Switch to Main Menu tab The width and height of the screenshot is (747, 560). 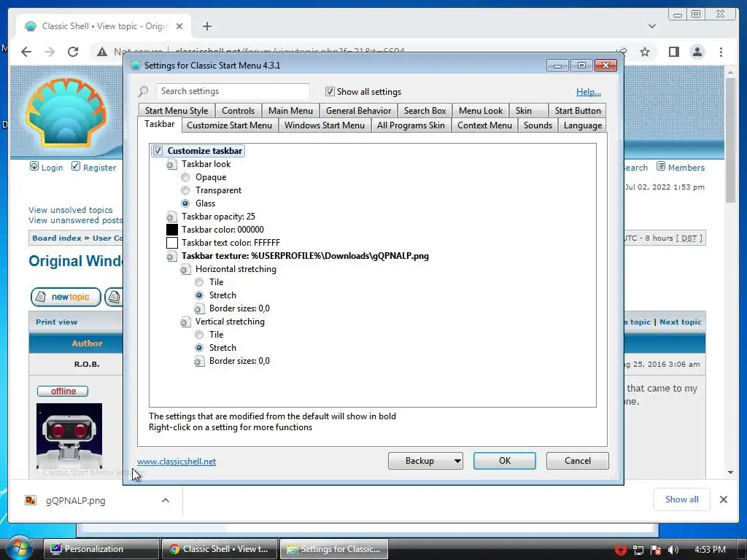[x=290, y=111]
